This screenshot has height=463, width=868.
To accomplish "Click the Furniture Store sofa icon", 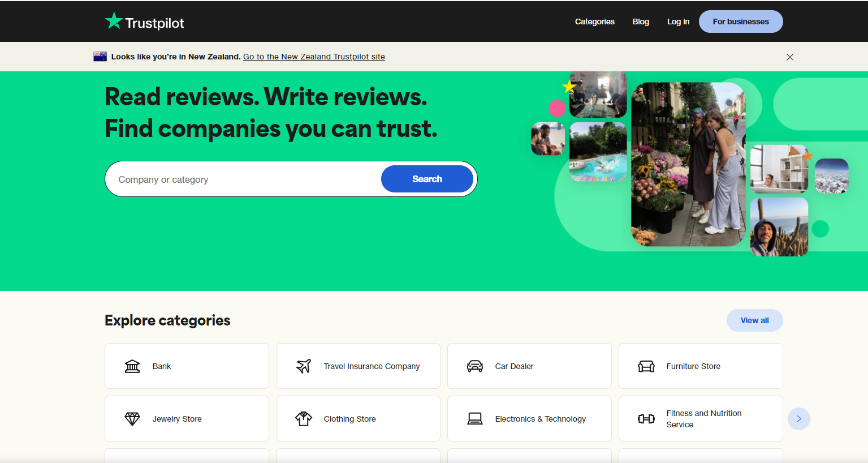I will click(646, 366).
